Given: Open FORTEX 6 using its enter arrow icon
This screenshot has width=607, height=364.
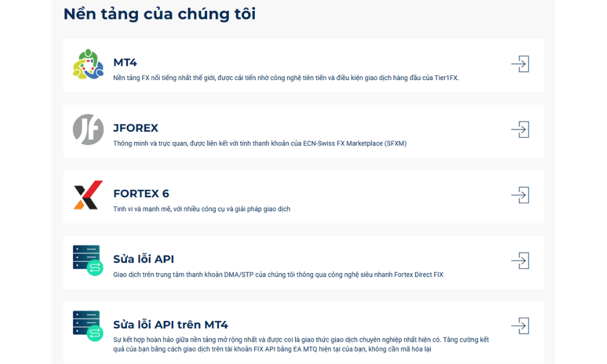Looking at the screenshot, I should 520,195.
